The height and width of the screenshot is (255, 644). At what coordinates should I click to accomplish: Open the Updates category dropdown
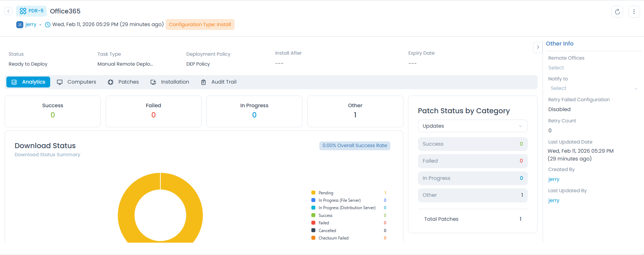pos(472,126)
